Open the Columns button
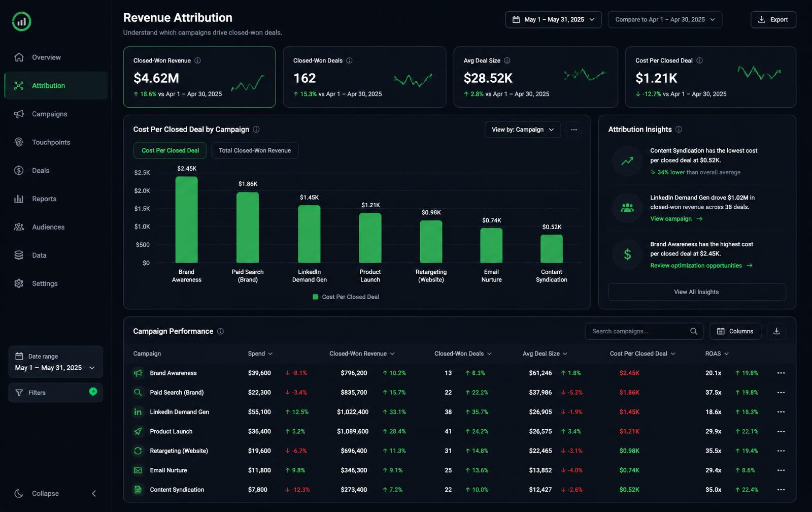Viewport: 812px width, 512px height. point(735,331)
